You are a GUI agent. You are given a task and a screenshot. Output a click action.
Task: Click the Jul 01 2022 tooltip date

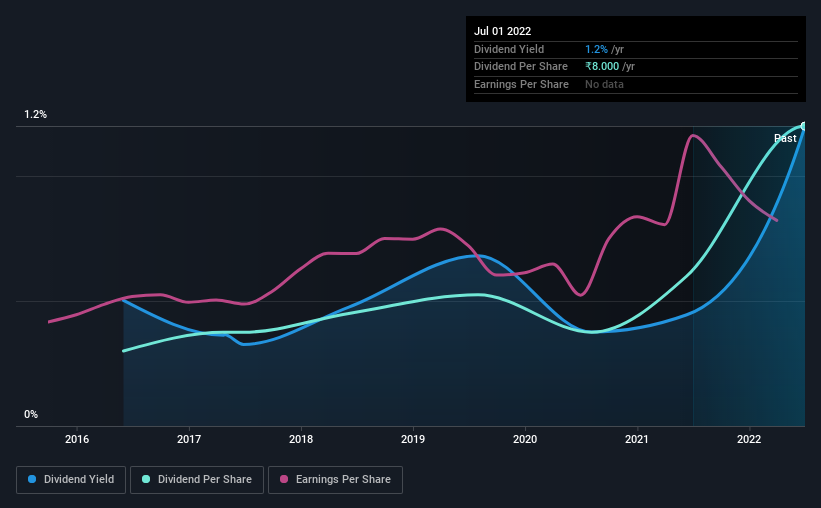point(503,31)
